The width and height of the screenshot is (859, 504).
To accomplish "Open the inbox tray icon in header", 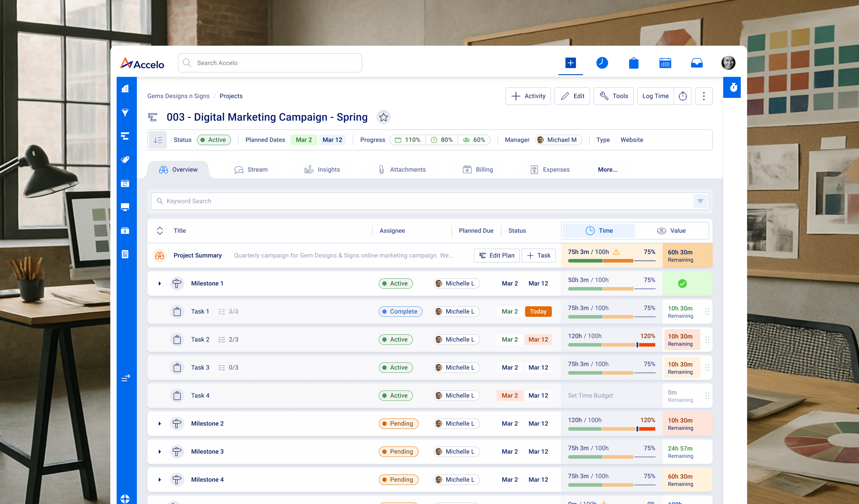I will 696,63.
